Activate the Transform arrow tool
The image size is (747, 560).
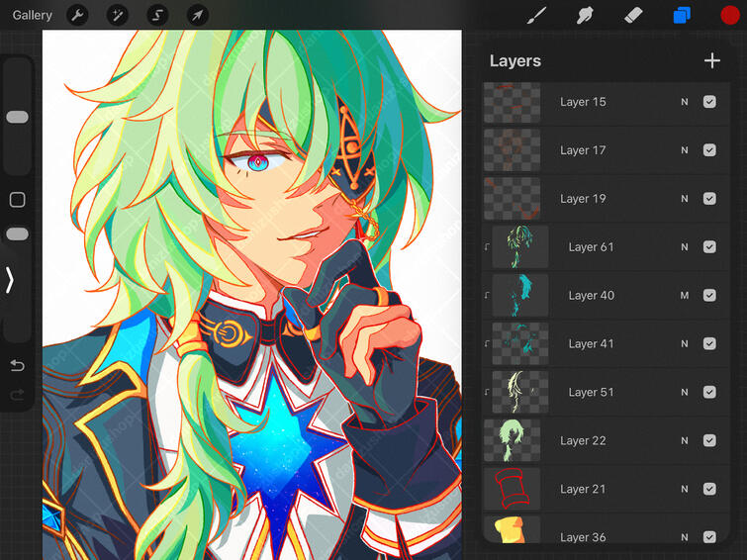(197, 16)
